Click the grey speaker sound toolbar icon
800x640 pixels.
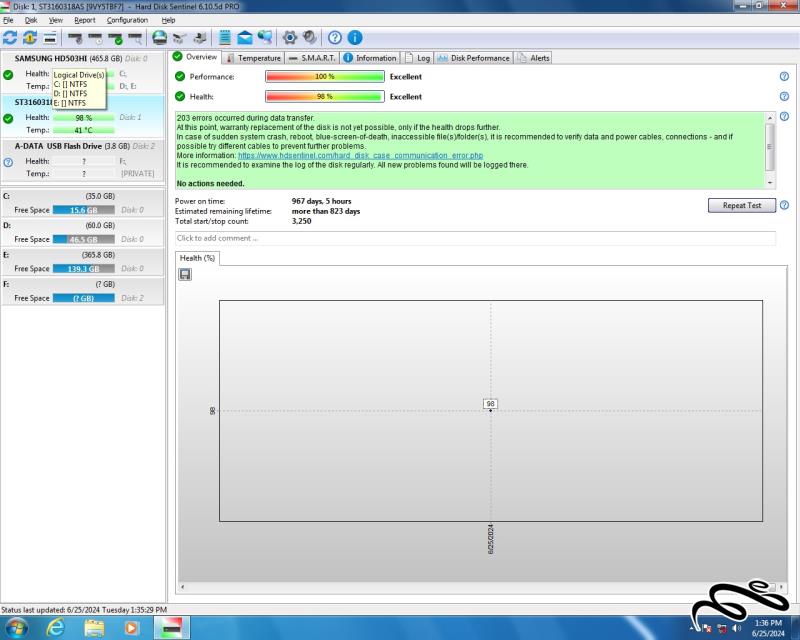click(309, 37)
